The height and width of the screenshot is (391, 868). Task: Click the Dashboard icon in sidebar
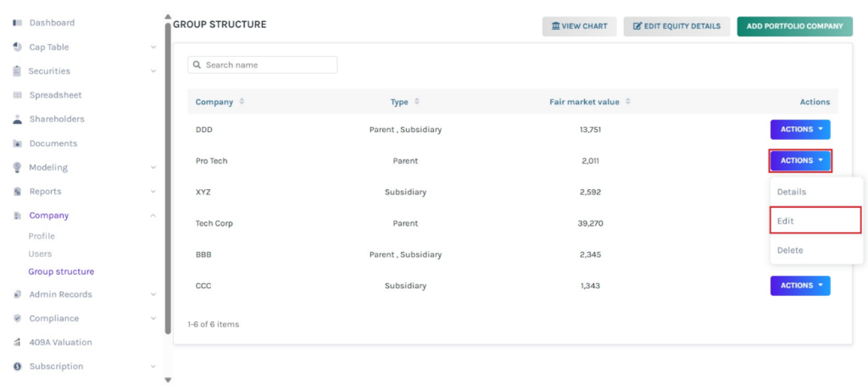(x=17, y=23)
